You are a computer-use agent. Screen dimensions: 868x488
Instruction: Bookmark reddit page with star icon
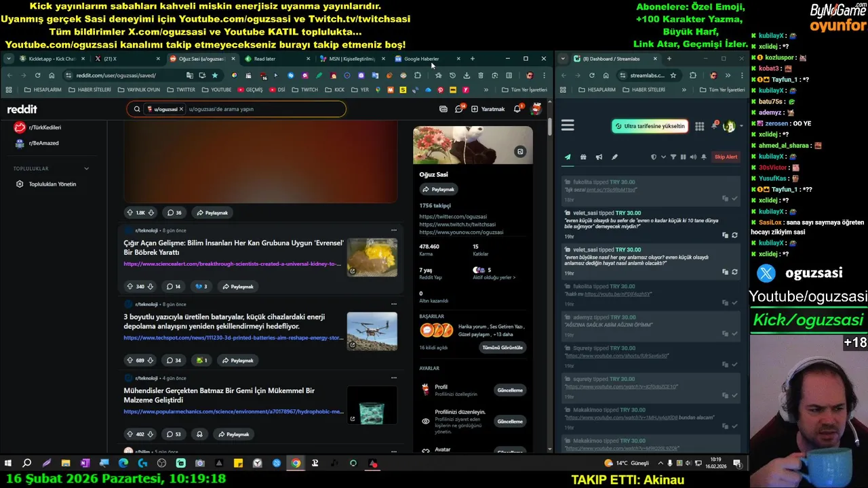tap(215, 75)
